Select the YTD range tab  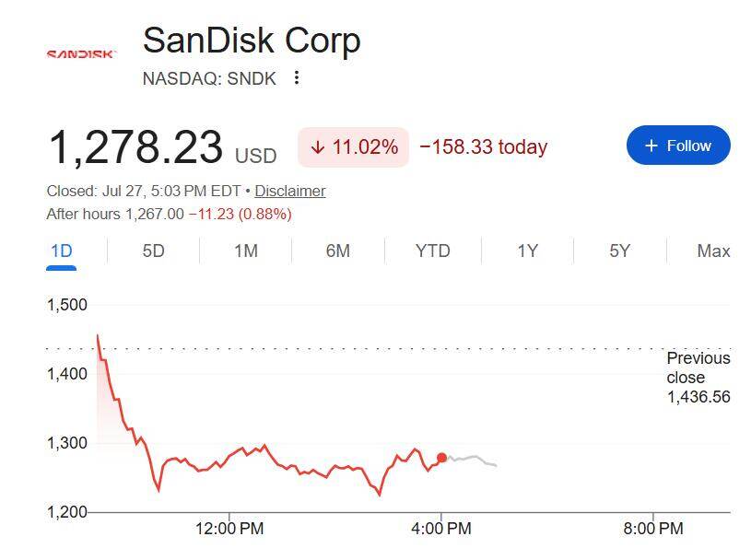432,251
